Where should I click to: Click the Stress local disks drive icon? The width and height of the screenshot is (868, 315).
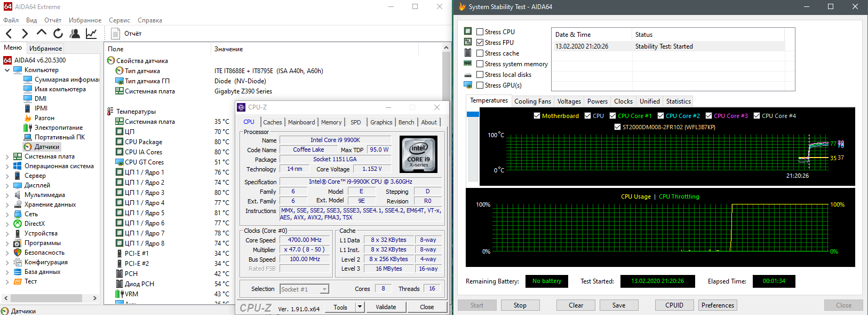coord(468,75)
